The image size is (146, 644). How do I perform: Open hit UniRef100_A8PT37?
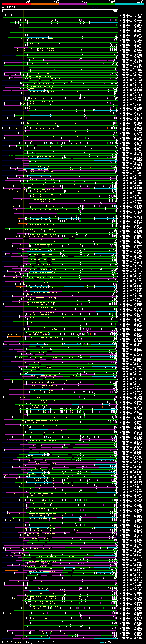[131, 15]
